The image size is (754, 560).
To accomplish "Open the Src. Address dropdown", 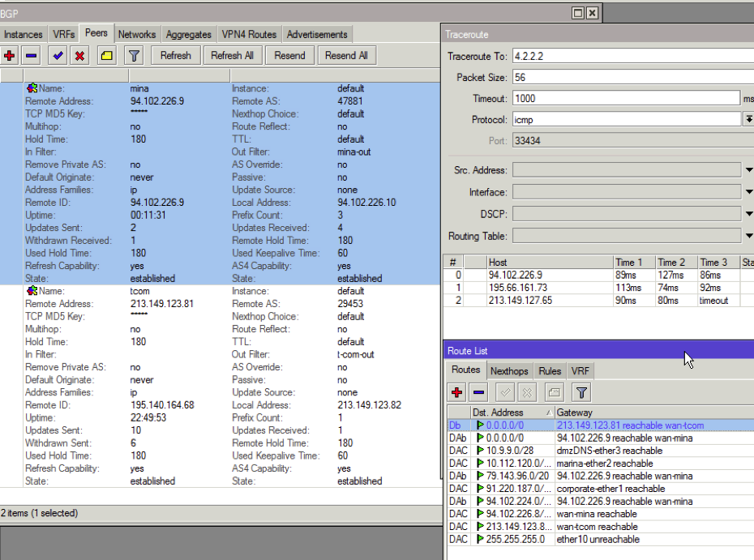I will click(x=748, y=169).
